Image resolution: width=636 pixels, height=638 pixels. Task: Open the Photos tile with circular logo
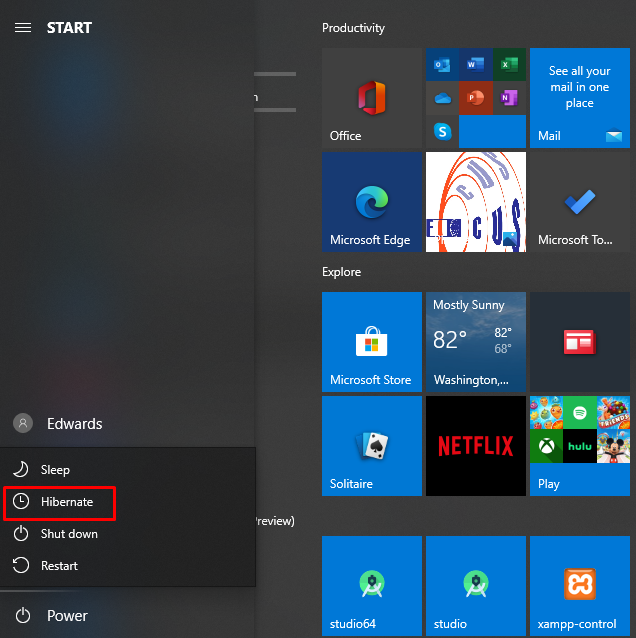476,202
